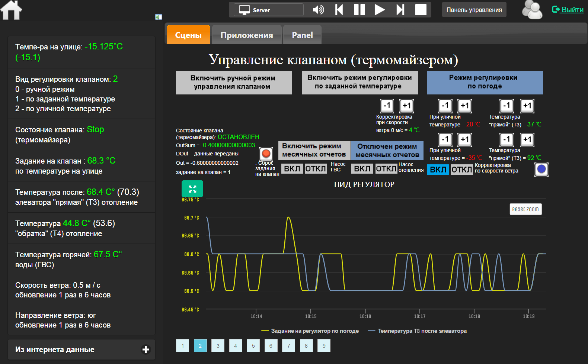
Task: Log out via Выйти link
Action: point(568,10)
